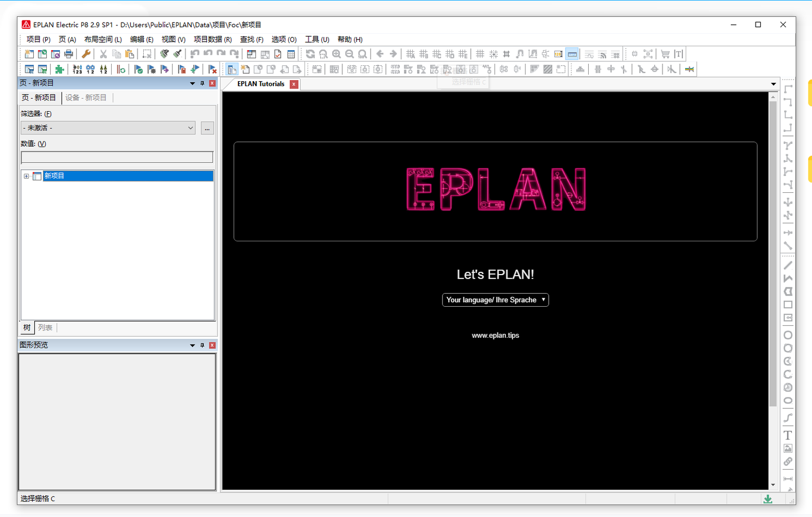
Task: Switch to the 列表 tab
Action: [x=45, y=328]
